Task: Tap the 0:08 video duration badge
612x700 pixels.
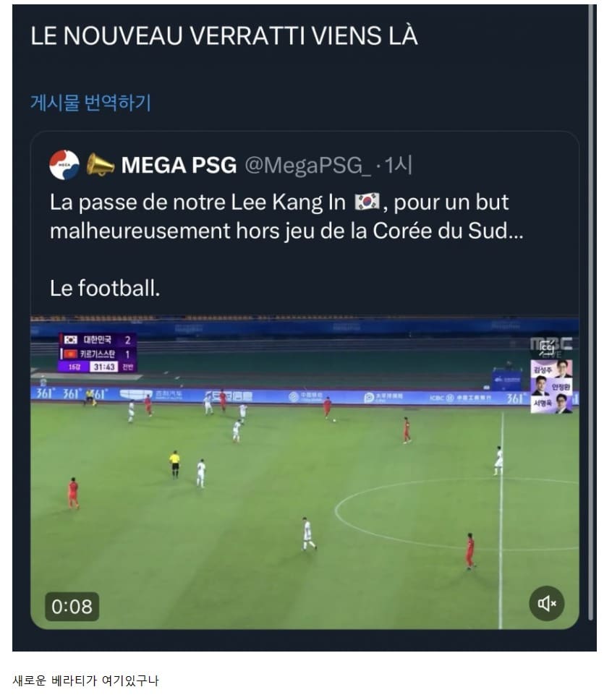Action: point(72,606)
